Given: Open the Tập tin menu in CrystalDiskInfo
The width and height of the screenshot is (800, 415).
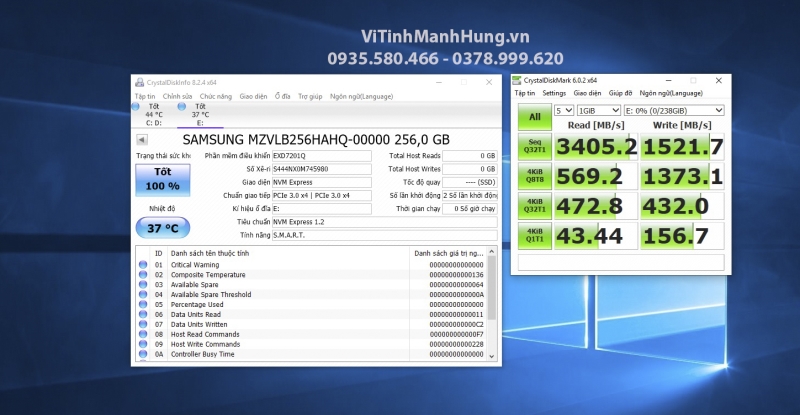Looking at the screenshot, I should pos(145,96).
